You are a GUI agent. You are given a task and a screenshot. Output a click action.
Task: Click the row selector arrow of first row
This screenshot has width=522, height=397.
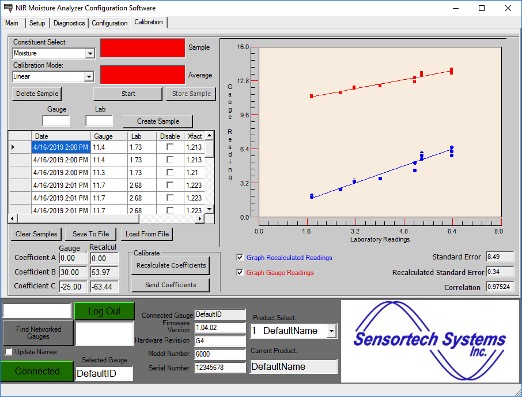pos(20,147)
